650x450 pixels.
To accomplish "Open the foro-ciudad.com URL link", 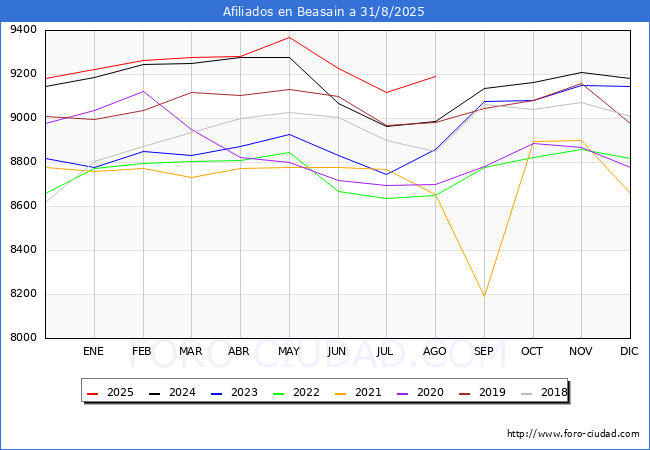I will tap(573, 434).
